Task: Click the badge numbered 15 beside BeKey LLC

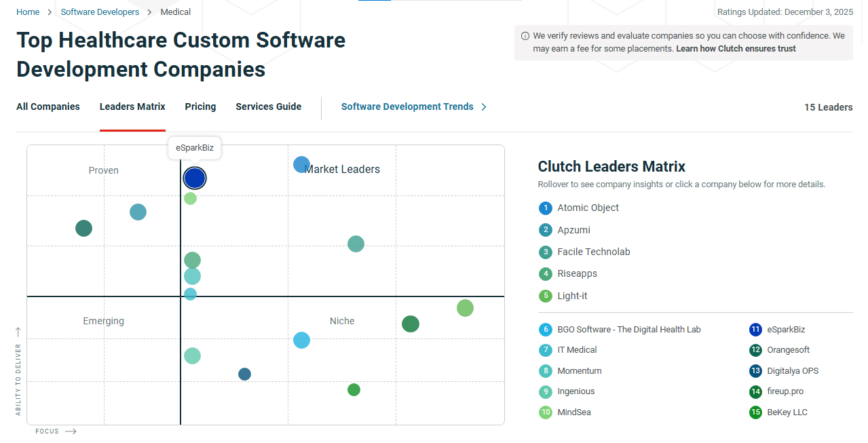Action: click(755, 412)
